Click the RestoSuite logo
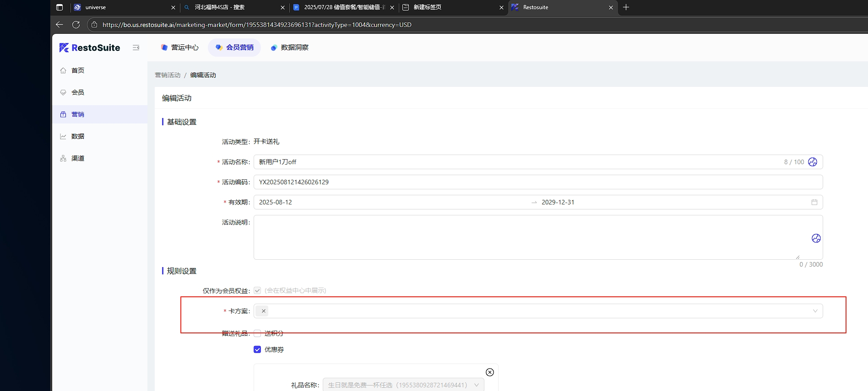 90,48
